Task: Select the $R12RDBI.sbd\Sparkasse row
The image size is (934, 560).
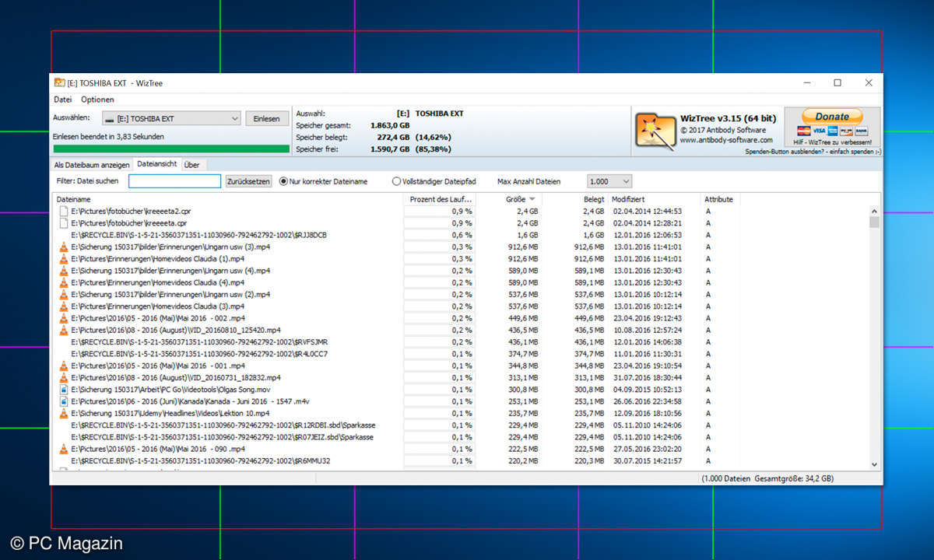Action: point(461,425)
